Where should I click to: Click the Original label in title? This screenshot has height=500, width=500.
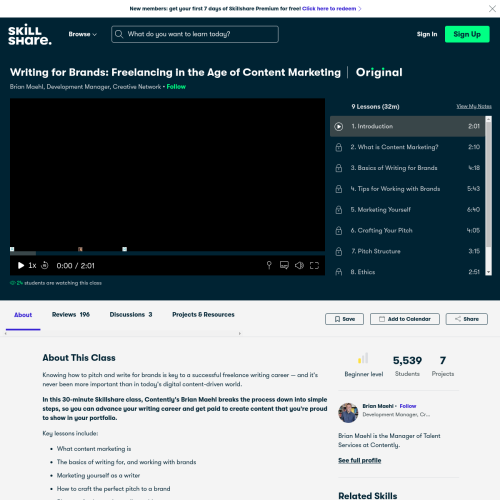coord(379,72)
